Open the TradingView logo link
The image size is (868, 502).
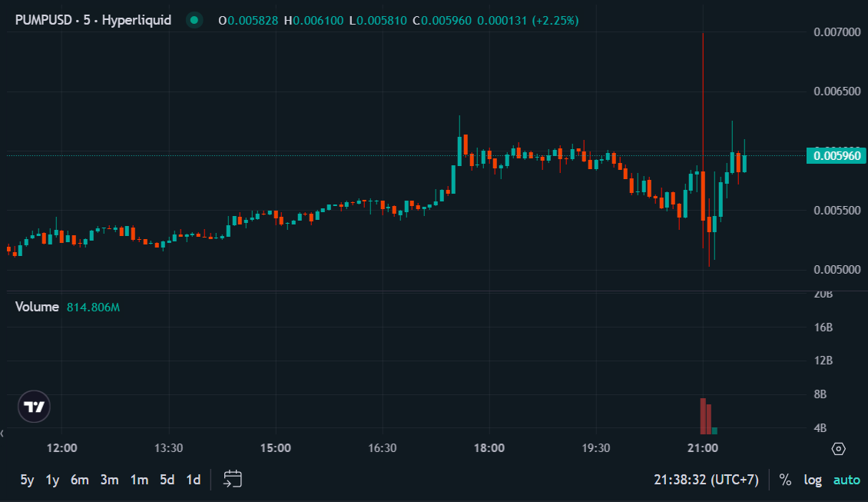click(x=34, y=407)
